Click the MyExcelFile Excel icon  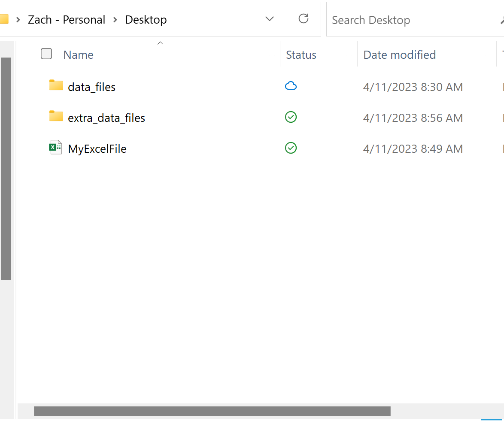(55, 147)
